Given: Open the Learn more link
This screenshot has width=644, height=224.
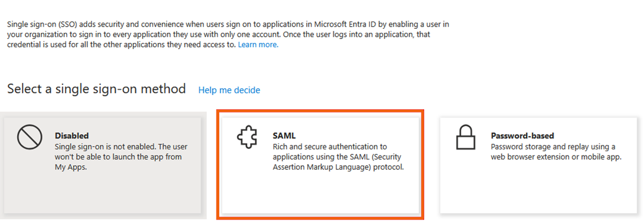Looking at the screenshot, I should [x=258, y=44].
